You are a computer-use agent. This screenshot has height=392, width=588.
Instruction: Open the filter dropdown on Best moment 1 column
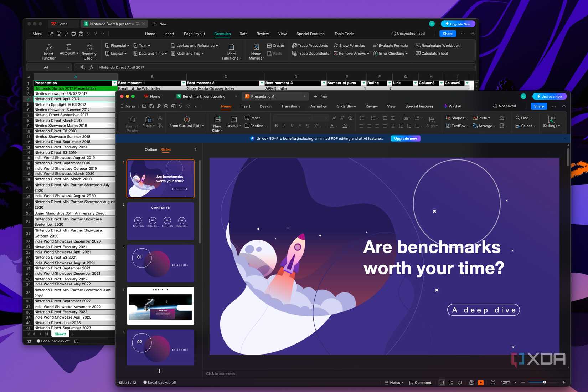pos(184,83)
